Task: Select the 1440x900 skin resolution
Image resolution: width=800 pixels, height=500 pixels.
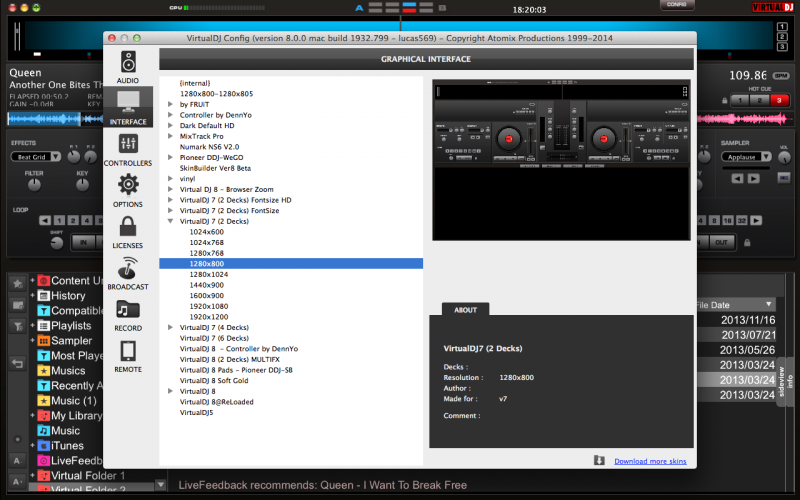Action: 209,285
